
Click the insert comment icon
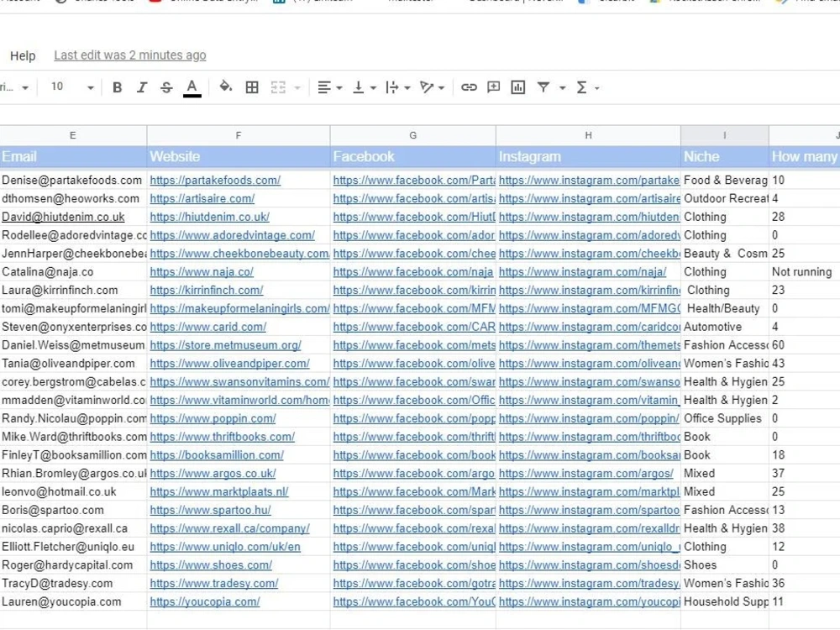[x=493, y=87]
